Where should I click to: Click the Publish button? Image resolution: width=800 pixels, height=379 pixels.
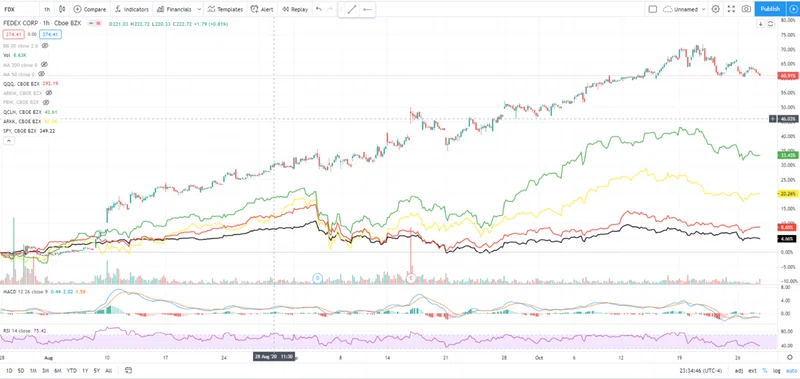click(770, 9)
